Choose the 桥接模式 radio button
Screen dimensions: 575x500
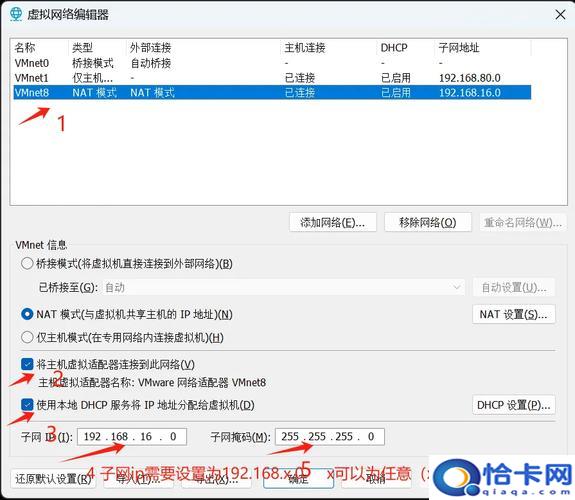tap(27, 263)
